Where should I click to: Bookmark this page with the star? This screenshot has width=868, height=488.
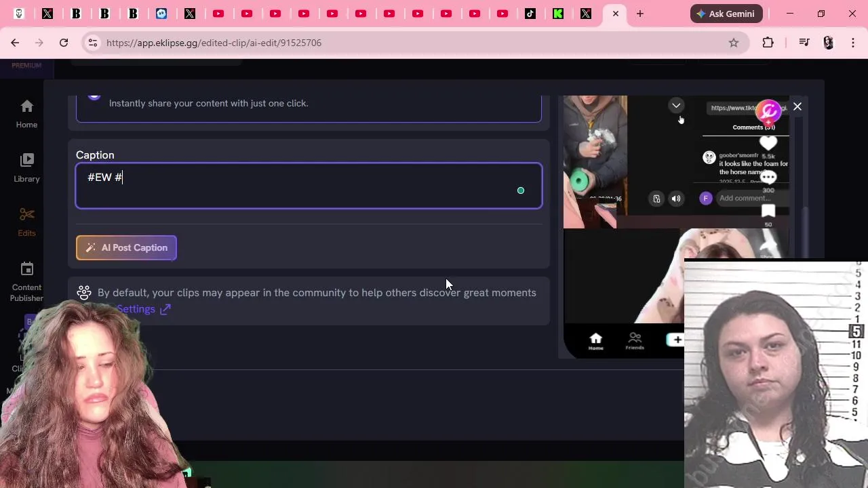pos(734,43)
